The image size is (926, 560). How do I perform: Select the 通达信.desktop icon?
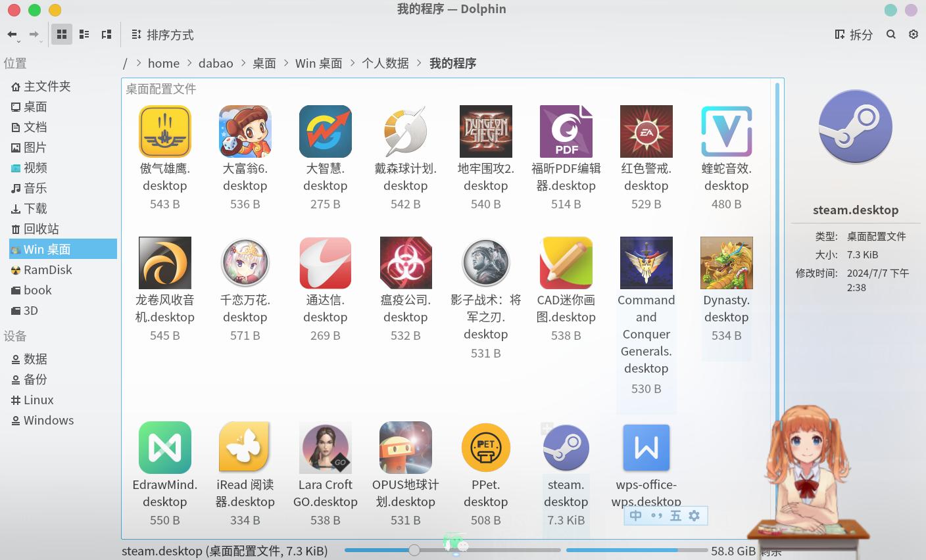(x=326, y=263)
